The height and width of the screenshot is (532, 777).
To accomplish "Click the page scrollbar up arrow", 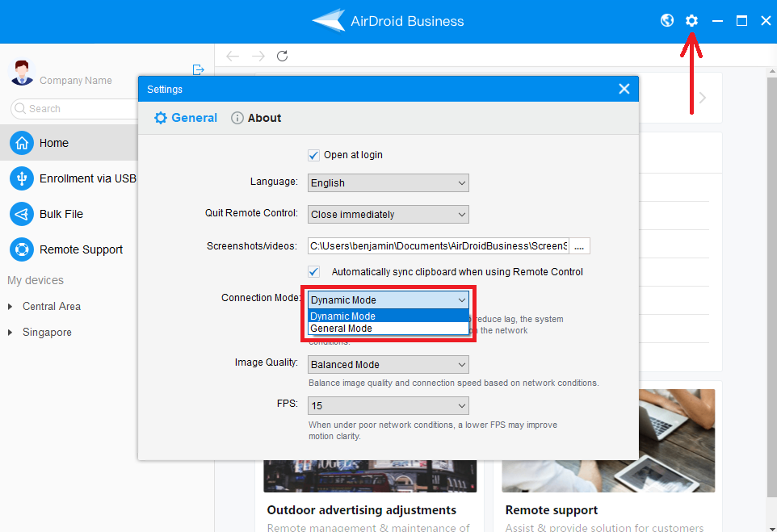I will click(x=772, y=71).
